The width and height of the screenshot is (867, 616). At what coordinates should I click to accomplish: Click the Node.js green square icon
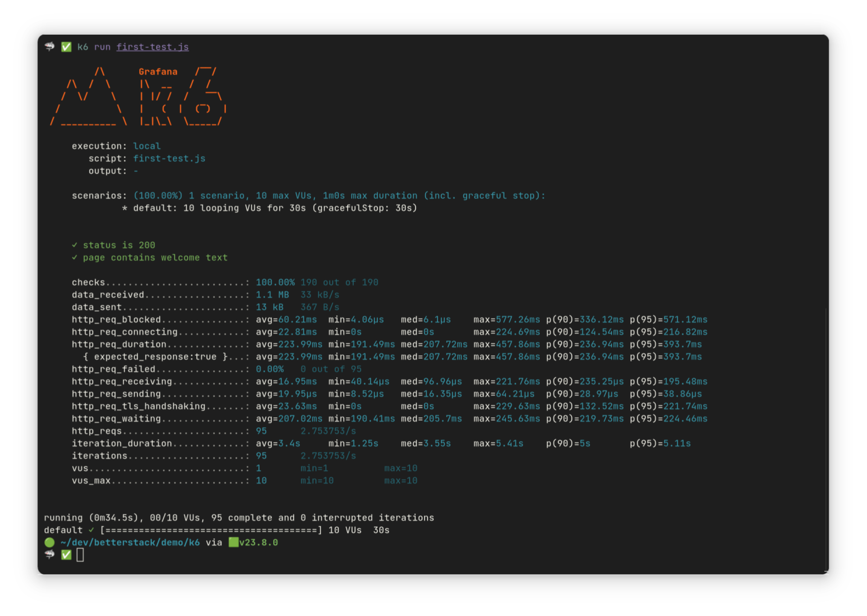pos(233,543)
